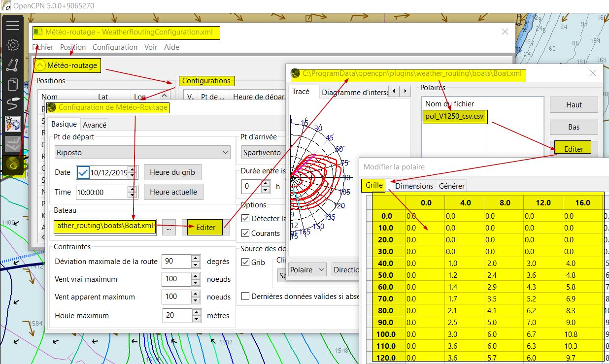Screen dimensions: 609x364
Task: Browse for boat file with ... button
Action: 169,228
